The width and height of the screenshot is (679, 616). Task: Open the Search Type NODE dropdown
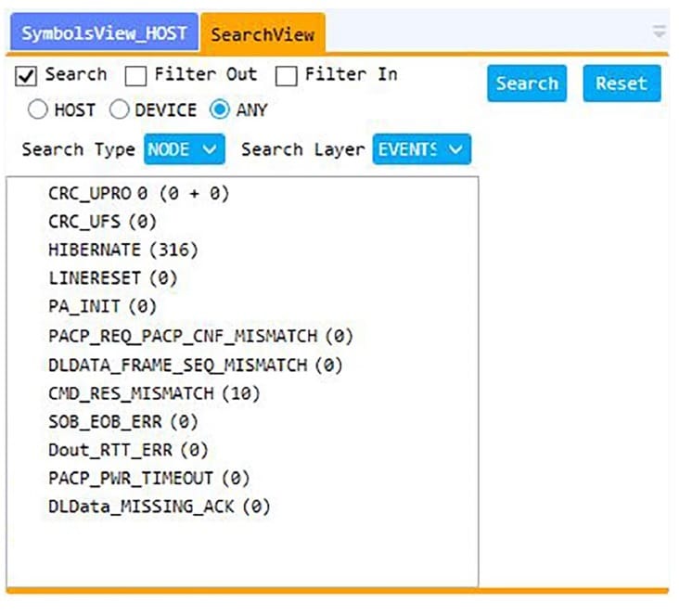click(x=185, y=149)
